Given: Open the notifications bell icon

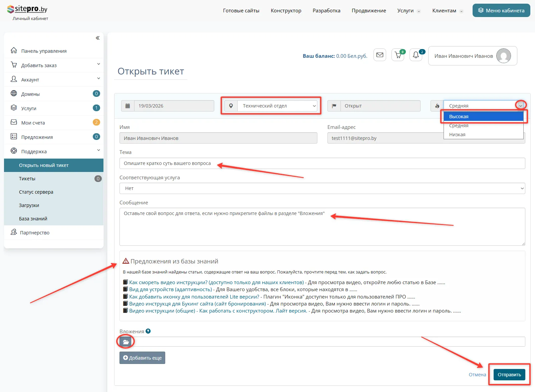Looking at the screenshot, I should tap(416, 55).
